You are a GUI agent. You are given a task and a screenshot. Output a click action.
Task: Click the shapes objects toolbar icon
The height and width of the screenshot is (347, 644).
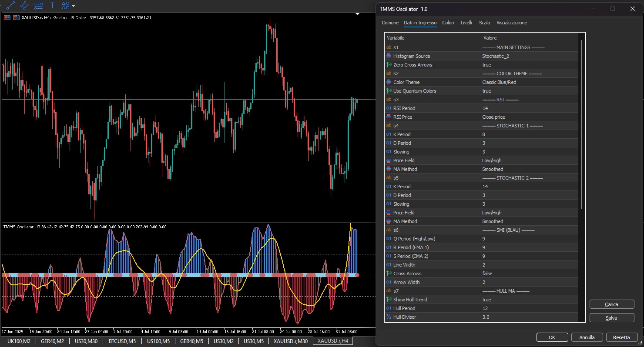click(x=65, y=6)
